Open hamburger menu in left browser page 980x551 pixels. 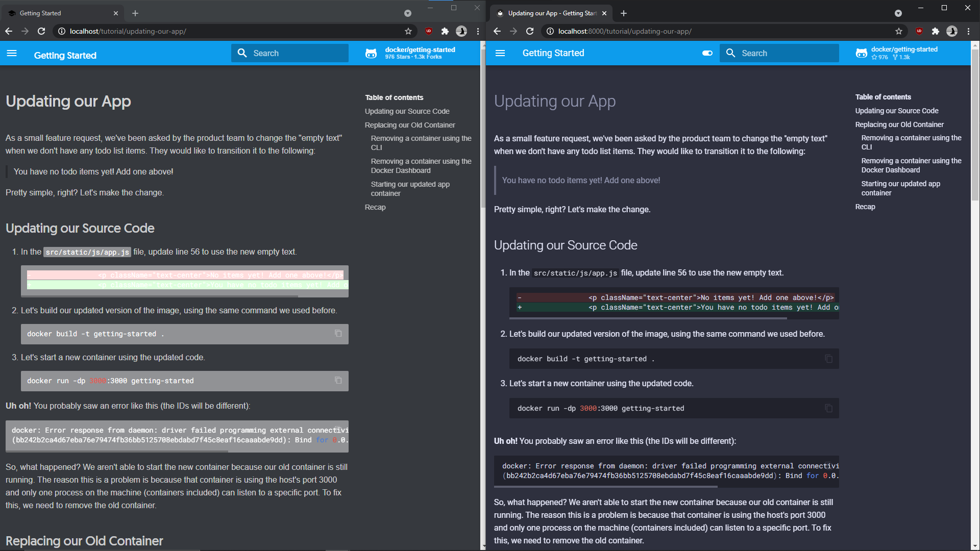pos(12,54)
